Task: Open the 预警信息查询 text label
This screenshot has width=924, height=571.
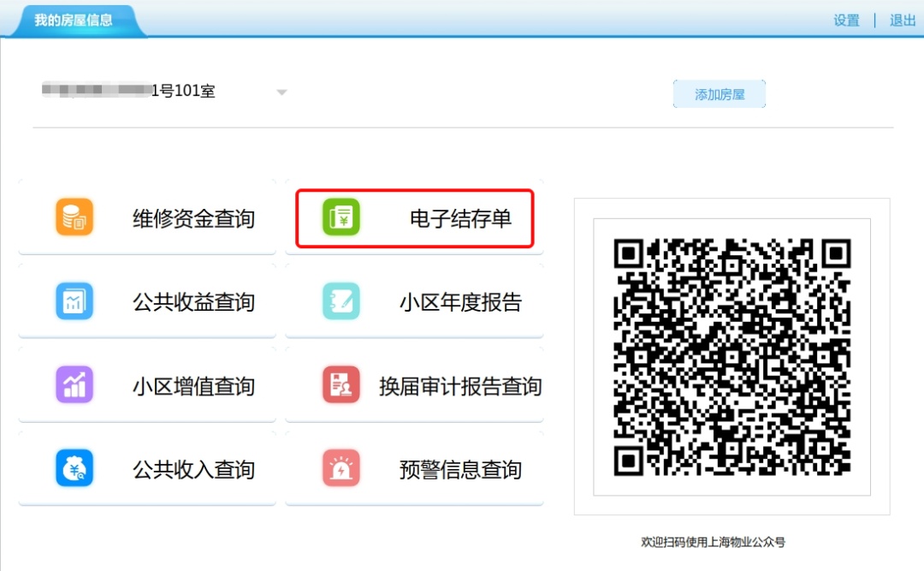Action: (x=460, y=469)
